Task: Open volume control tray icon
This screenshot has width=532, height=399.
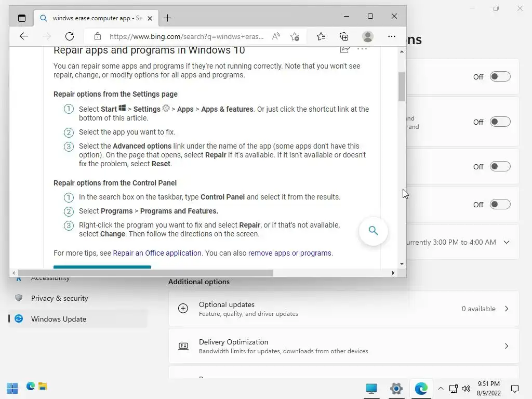Action: click(x=466, y=389)
